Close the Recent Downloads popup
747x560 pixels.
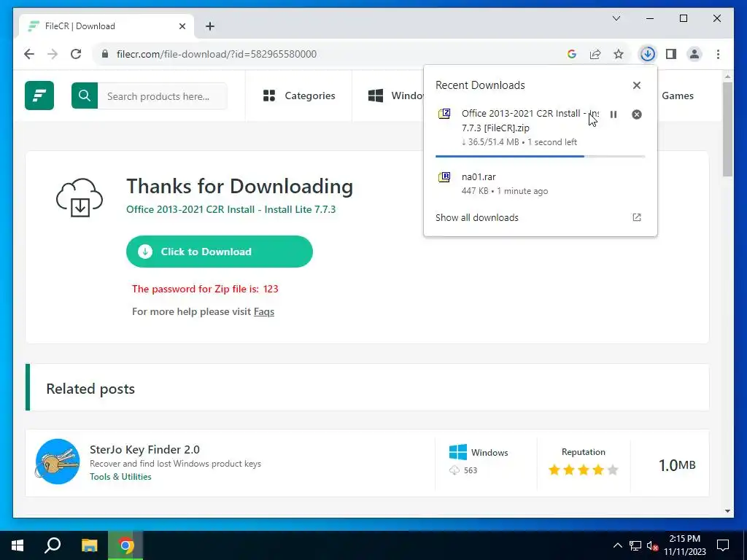pyautogui.click(x=636, y=85)
